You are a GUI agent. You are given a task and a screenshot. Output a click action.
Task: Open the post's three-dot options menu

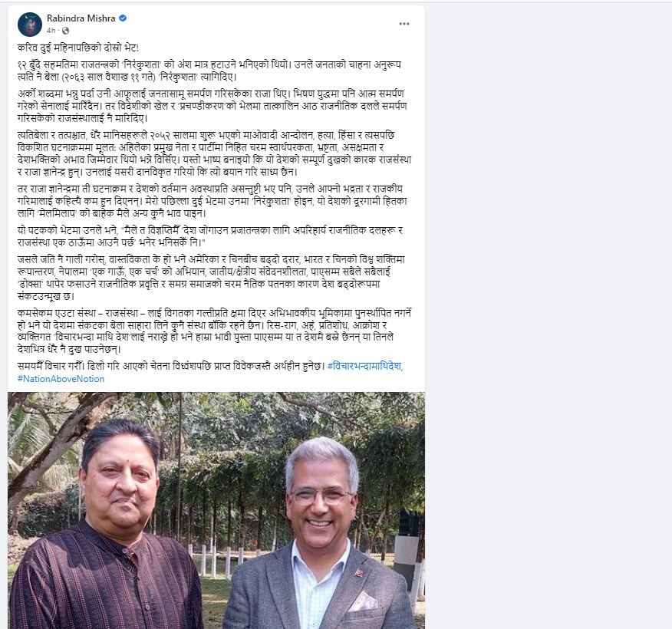tap(404, 24)
